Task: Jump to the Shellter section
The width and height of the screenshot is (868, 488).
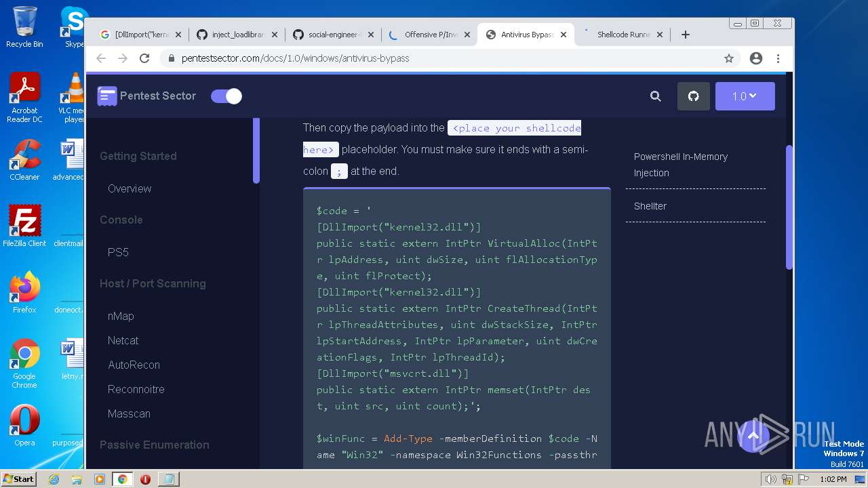Action: pos(650,206)
